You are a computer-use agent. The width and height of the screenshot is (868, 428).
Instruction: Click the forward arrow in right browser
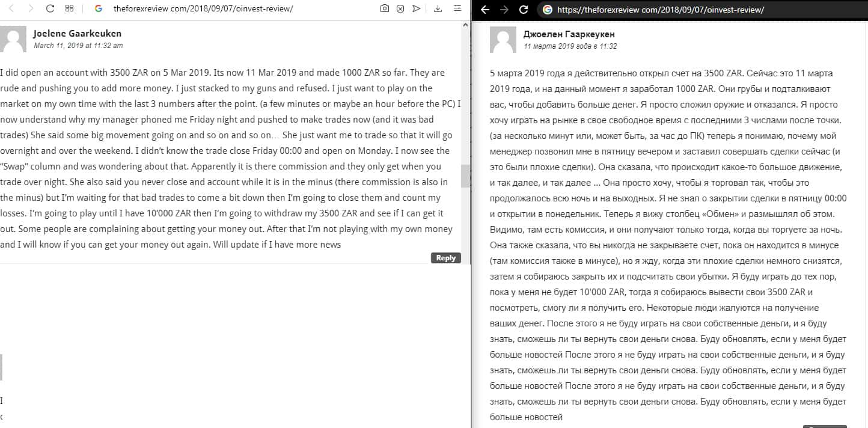point(504,10)
